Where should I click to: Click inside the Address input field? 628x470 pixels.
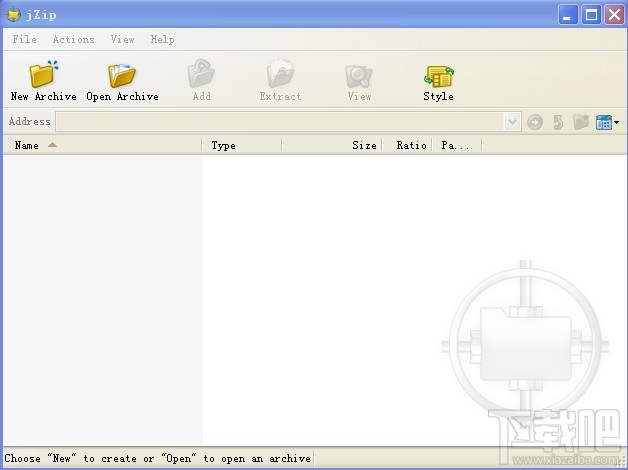point(280,122)
